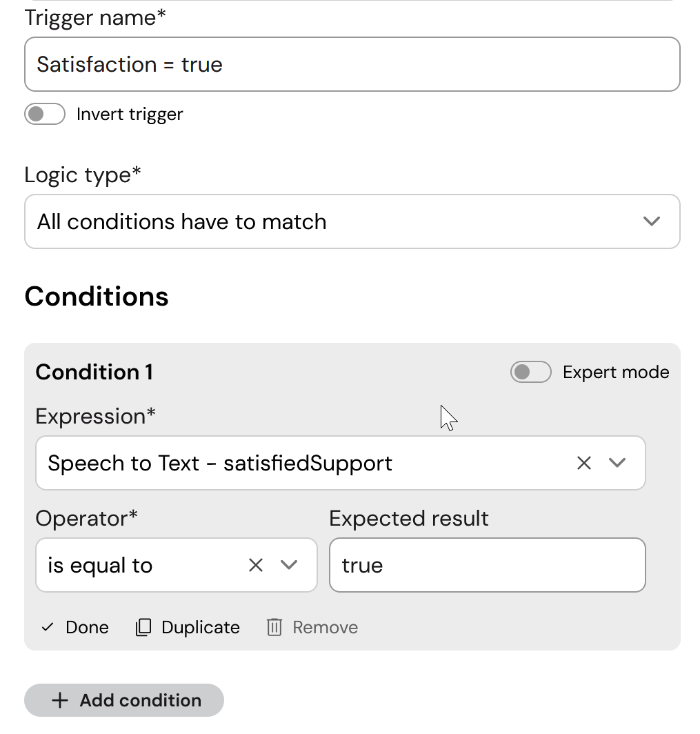
Task: Turn on Expert mode switch
Action: click(x=530, y=372)
